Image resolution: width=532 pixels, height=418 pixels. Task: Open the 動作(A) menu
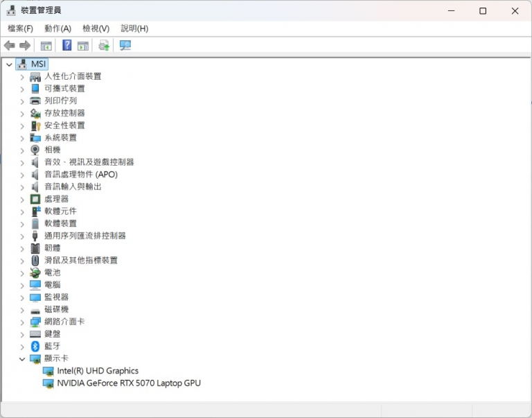click(57, 28)
